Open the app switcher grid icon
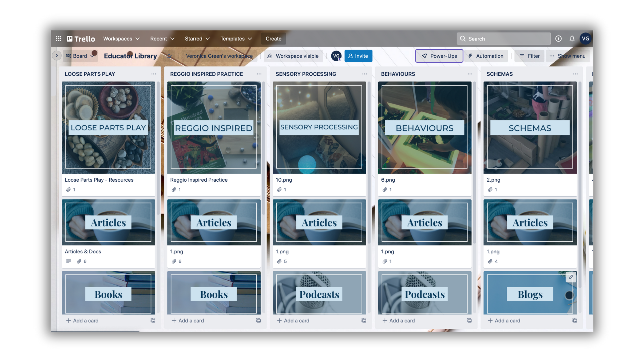 click(x=58, y=39)
